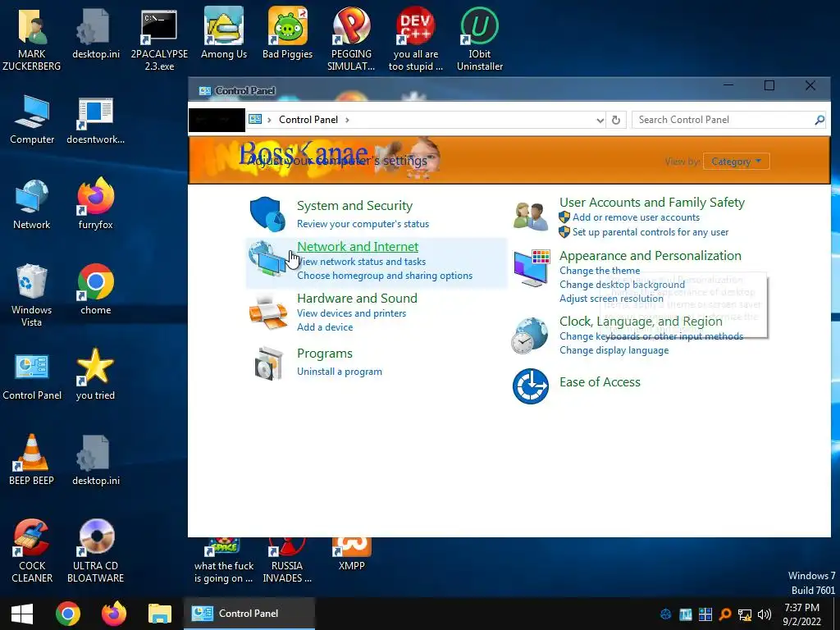
Task: Select the PEGGING SIMULAT... desktop shortcut
Action: click(351, 39)
